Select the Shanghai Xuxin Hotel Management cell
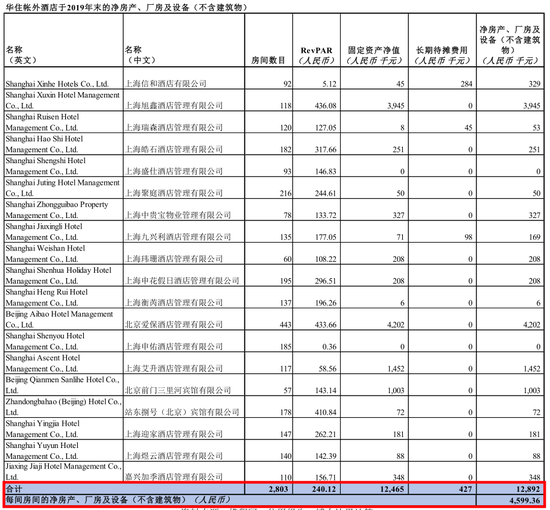550x510 pixels. (x=63, y=100)
